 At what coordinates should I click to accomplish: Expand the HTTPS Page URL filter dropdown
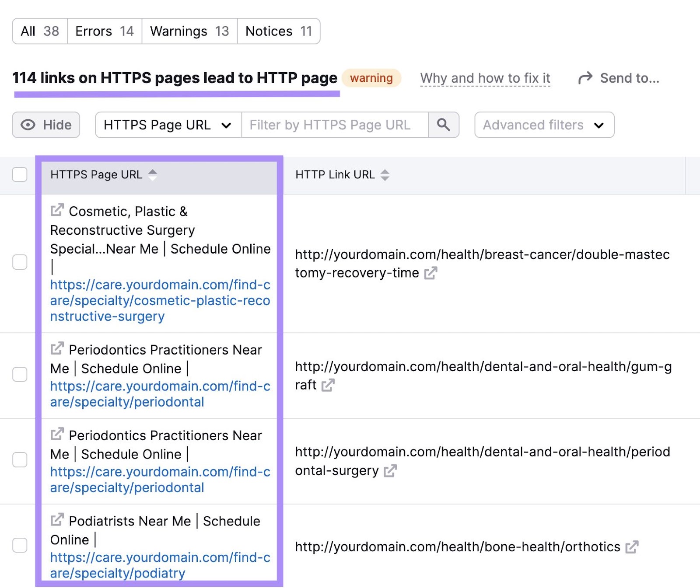point(227,125)
